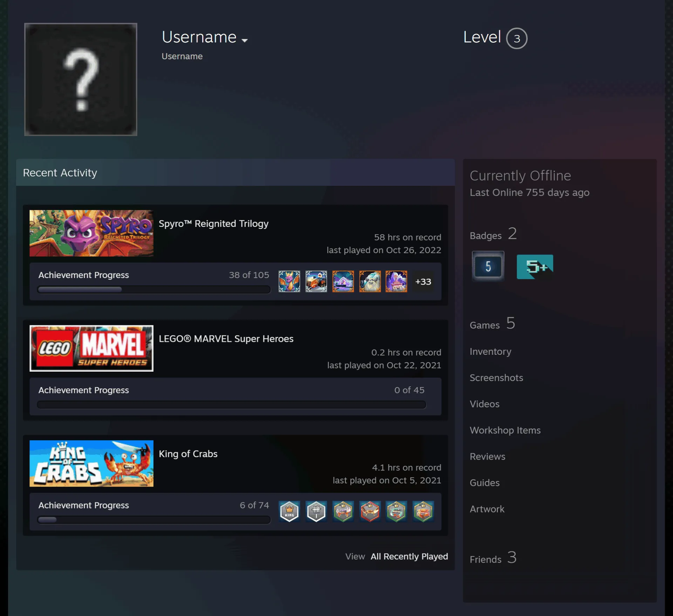Click the Spyro Achievement Progress label
This screenshot has height=616, width=673.
click(84, 275)
